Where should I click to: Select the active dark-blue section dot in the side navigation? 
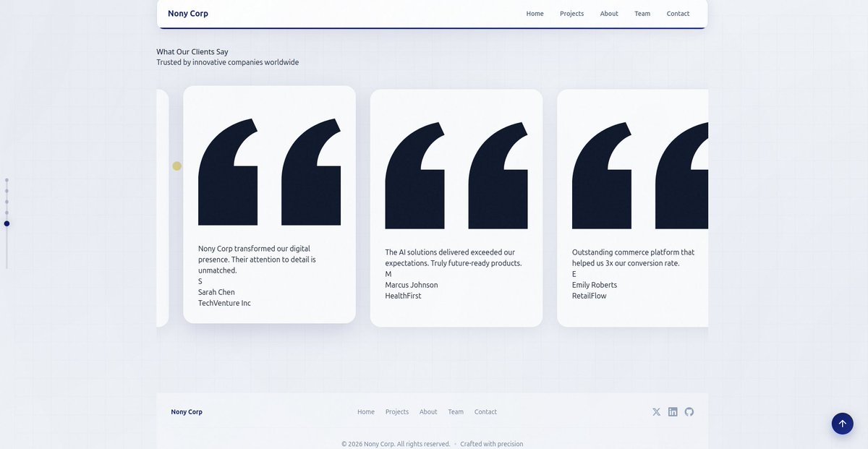point(7,223)
